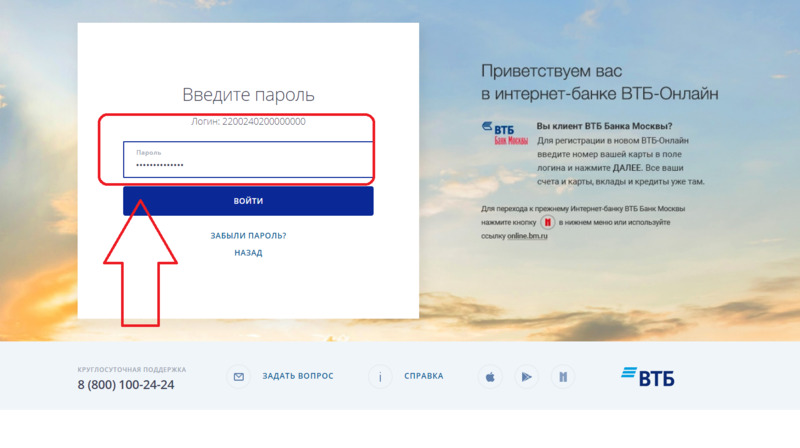Screen dimensions: 800x448
Task: Open the ЗАДАТЬ ВОПРОС link
Action: coord(298,376)
